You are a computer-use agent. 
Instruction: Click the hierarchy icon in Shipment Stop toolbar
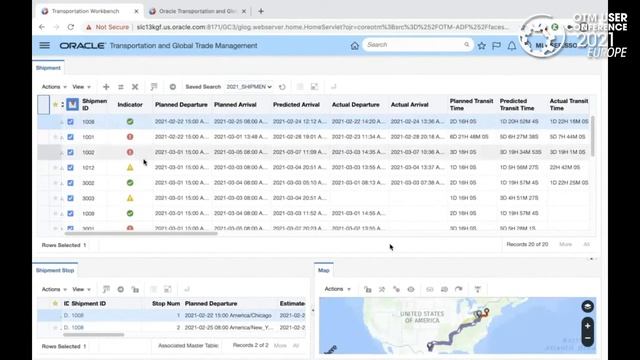tap(135, 289)
